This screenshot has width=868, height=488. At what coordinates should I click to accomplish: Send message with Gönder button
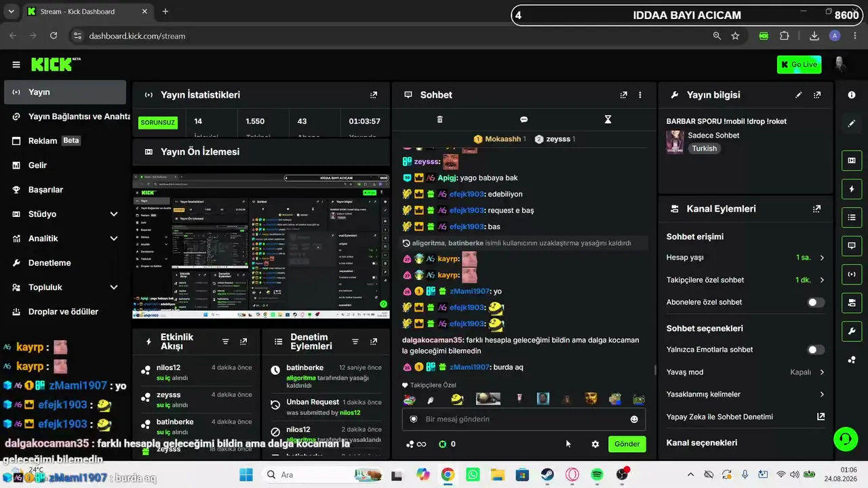627,444
